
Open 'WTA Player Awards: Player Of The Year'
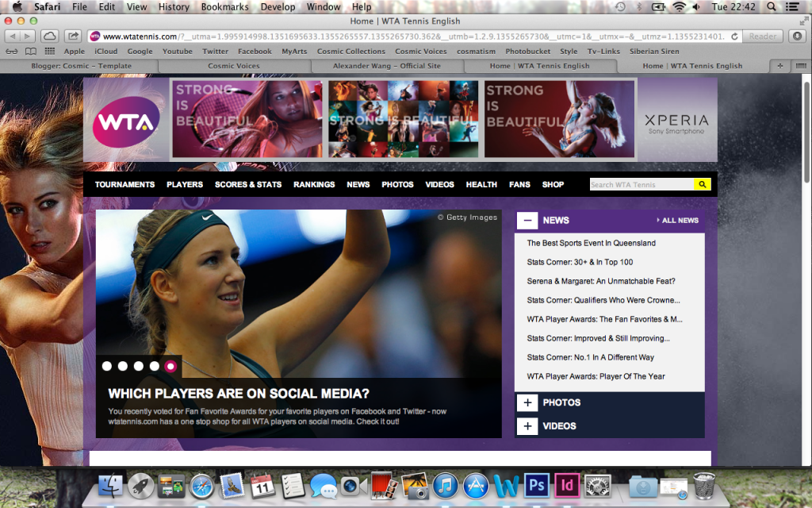[596, 376]
